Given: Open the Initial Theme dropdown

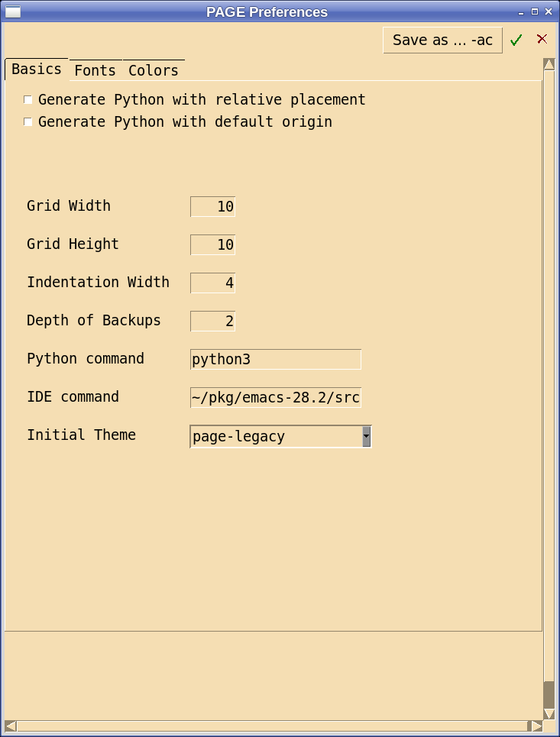Looking at the screenshot, I should (366, 436).
